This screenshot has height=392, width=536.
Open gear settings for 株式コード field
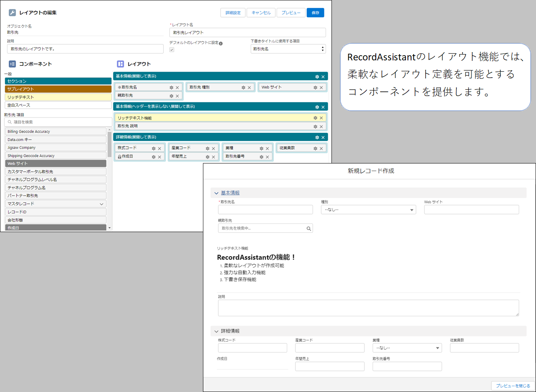coord(154,148)
